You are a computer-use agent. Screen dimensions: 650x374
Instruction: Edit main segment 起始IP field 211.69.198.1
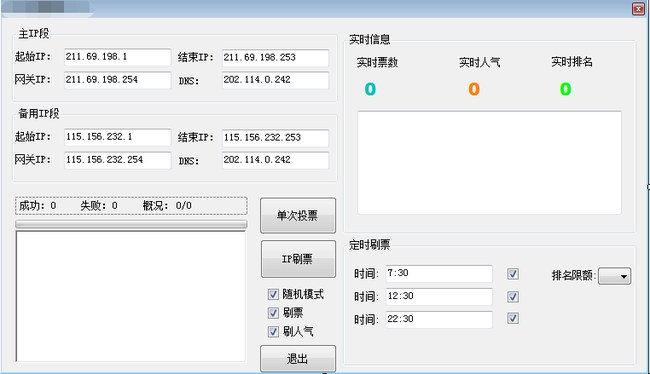pyautogui.click(x=117, y=57)
